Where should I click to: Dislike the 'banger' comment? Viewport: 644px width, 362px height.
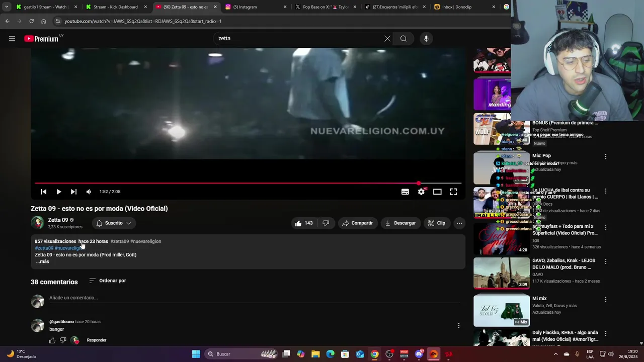63,340
